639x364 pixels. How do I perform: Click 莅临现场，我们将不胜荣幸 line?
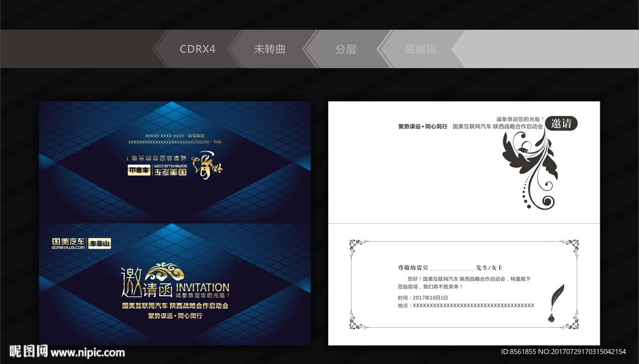click(x=431, y=287)
